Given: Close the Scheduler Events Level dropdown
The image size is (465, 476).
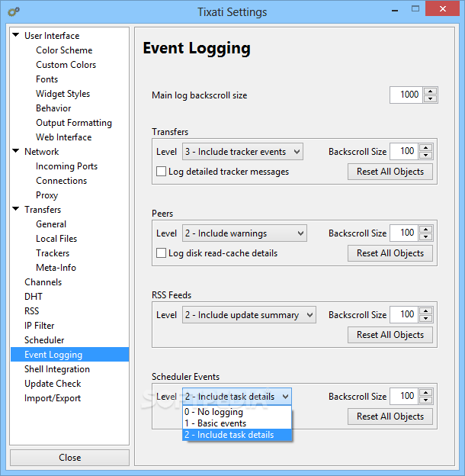Looking at the screenshot, I should [x=237, y=397].
